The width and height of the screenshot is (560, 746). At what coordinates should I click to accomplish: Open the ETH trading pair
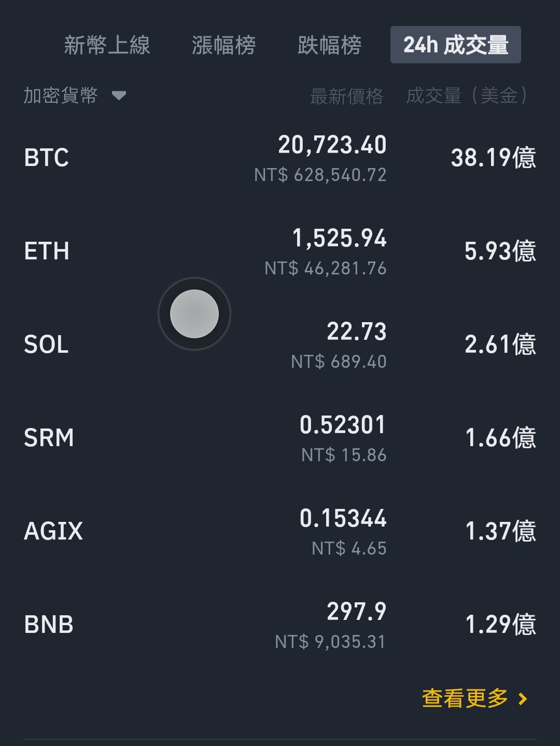coord(280,251)
